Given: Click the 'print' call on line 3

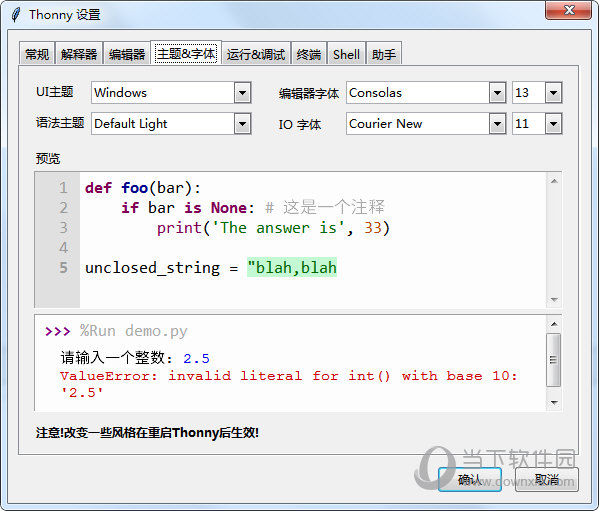Looking at the screenshot, I should point(179,228).
